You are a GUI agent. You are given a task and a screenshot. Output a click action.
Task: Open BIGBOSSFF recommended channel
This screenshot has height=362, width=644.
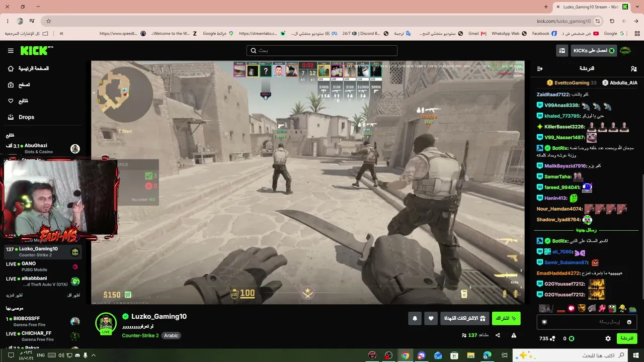(x=43, y=321)
